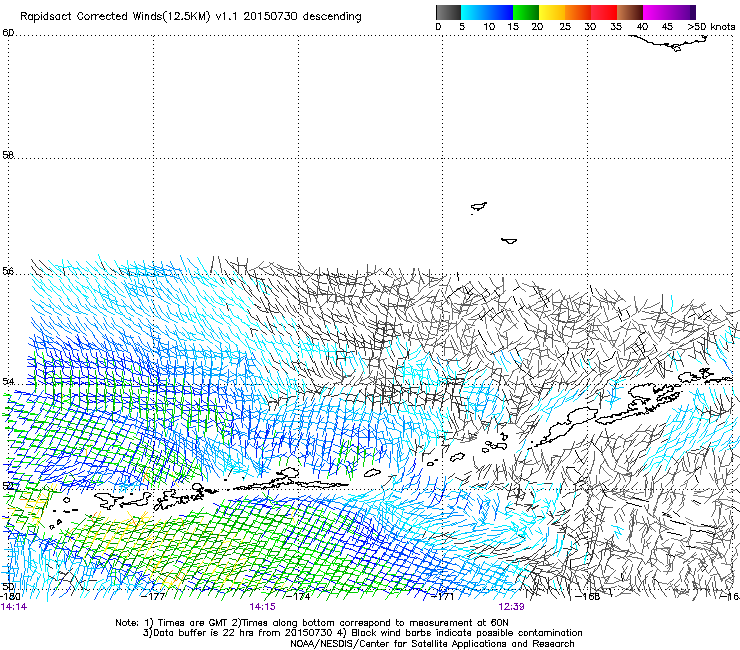The image size is (740, 650).
Task: Click the longitude label '-171'
Action: (443, 596)
